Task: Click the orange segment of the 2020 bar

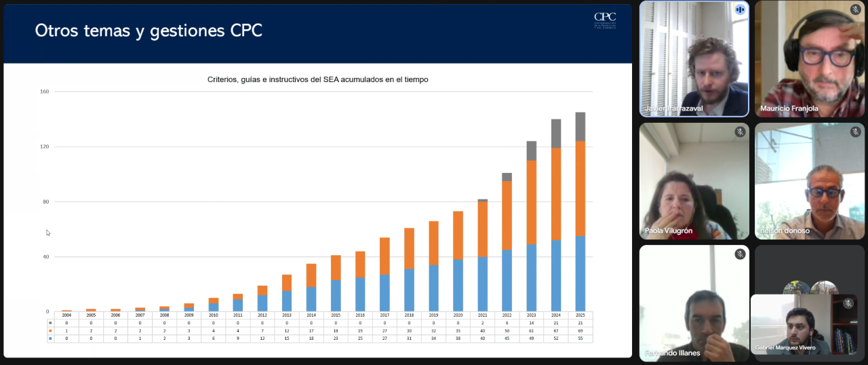Action: pos(458,235)
